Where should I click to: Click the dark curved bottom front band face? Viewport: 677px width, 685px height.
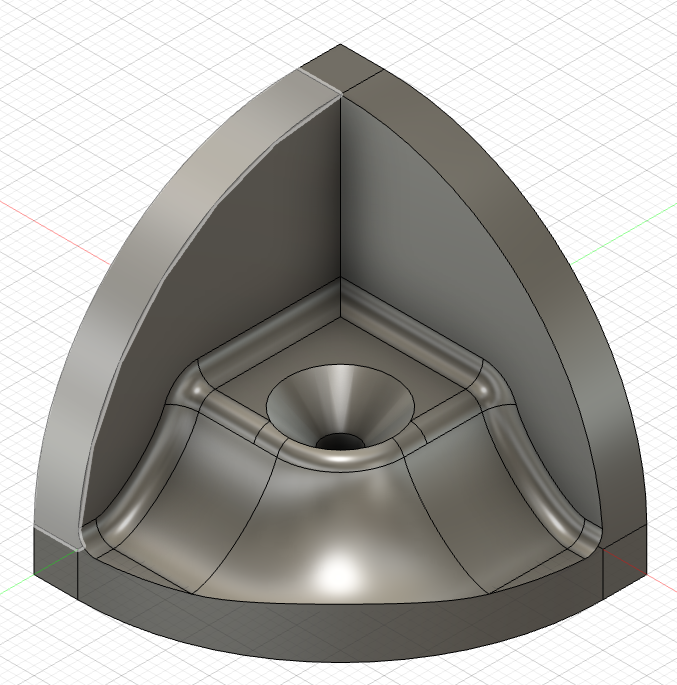click(x=341, y=633)
